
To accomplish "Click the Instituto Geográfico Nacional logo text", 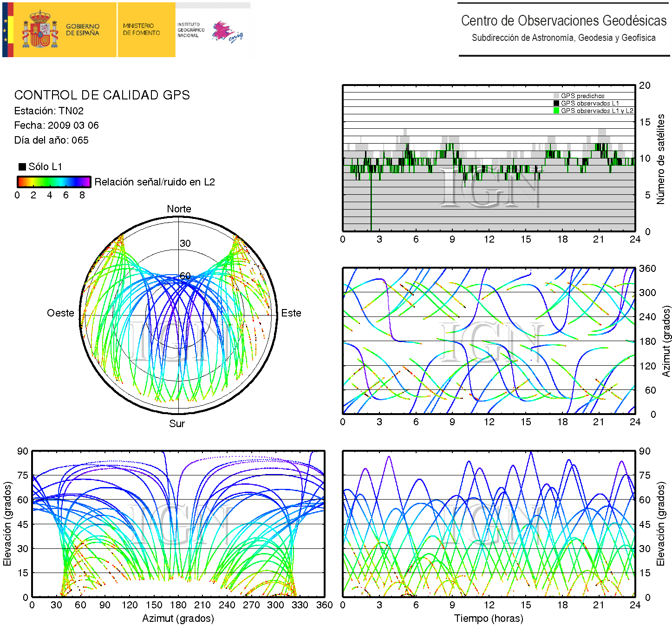I will click(x=190, y=30).
